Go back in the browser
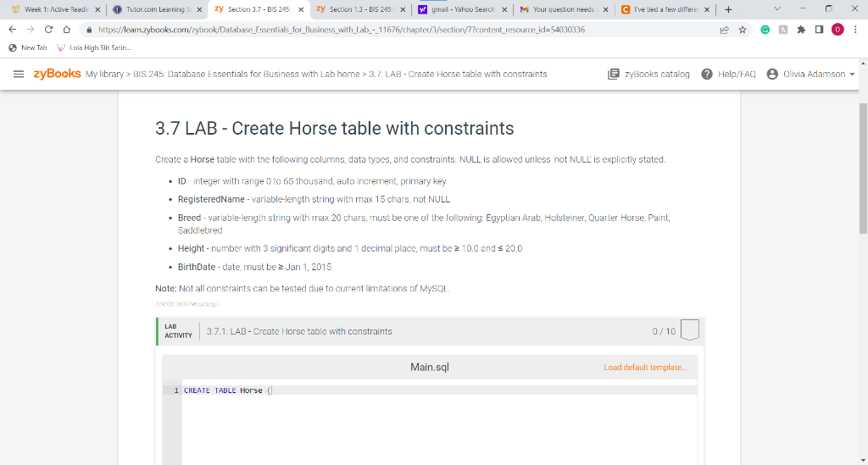The width and height of the screenshot is (868, 465). pyautogui.click(x=12, y=30)
